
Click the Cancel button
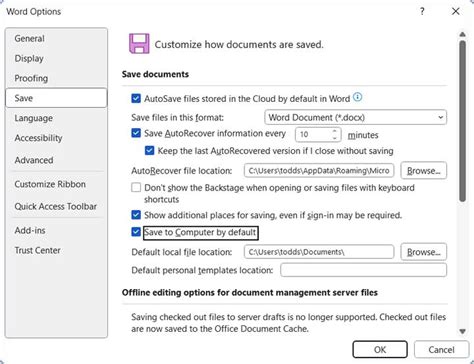[441, 349]
